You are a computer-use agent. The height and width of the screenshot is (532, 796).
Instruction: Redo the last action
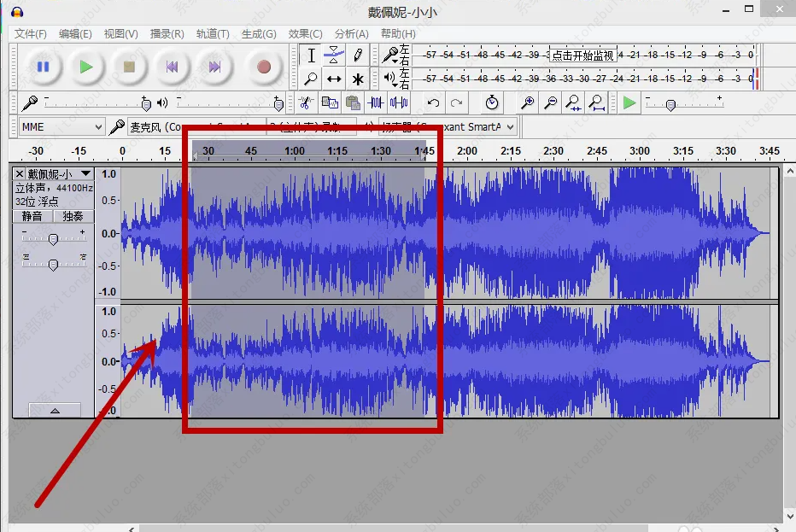(456, 103)
